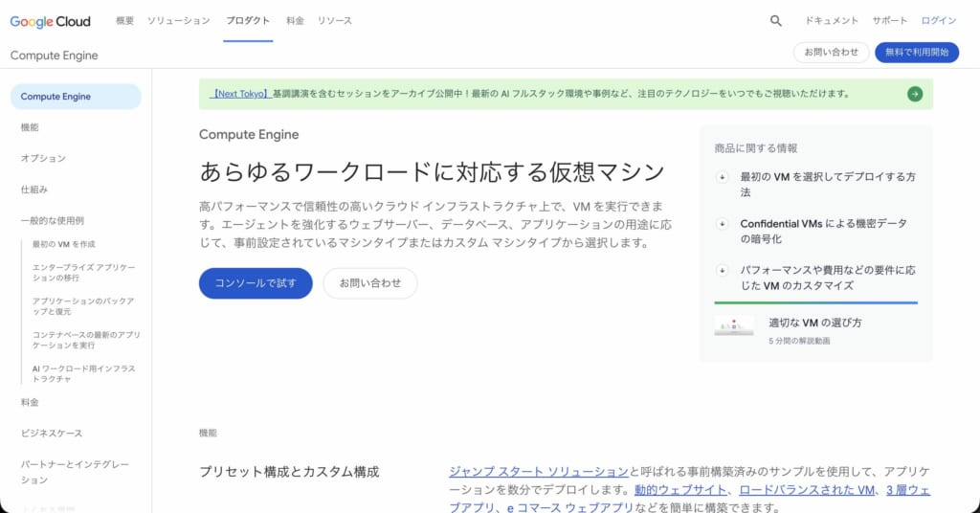
Task: Go to 料金 in the sidebar
Action: tap(30, 402)
